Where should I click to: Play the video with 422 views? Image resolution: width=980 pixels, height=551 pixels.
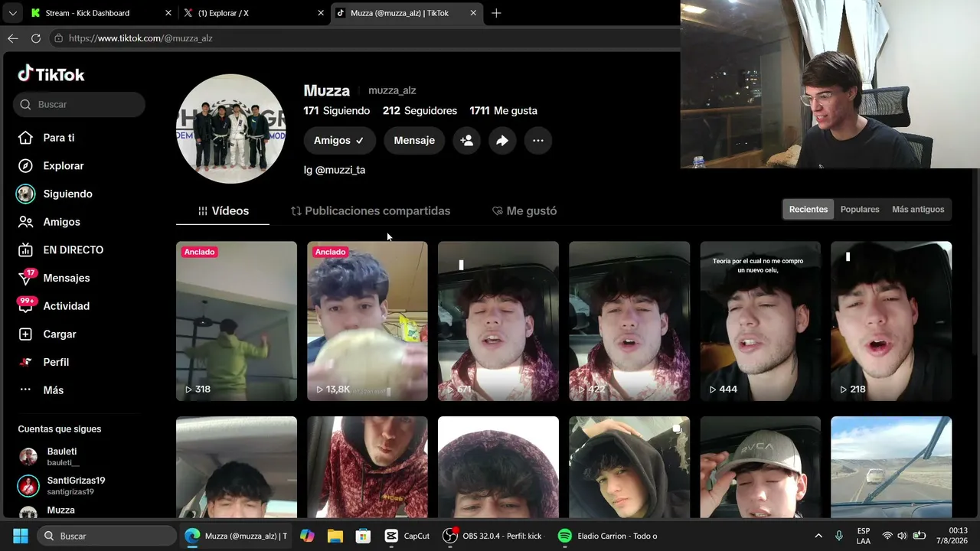[629, 321]
